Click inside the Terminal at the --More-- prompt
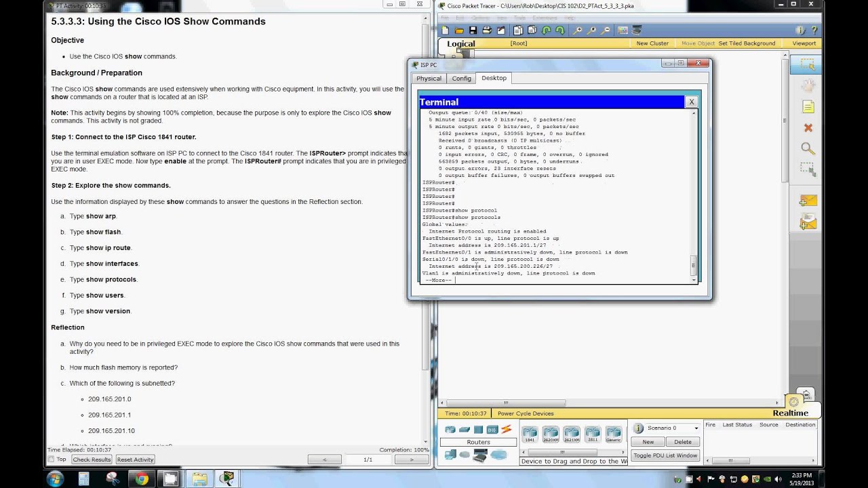868x488 pixels. click(438, 280)
